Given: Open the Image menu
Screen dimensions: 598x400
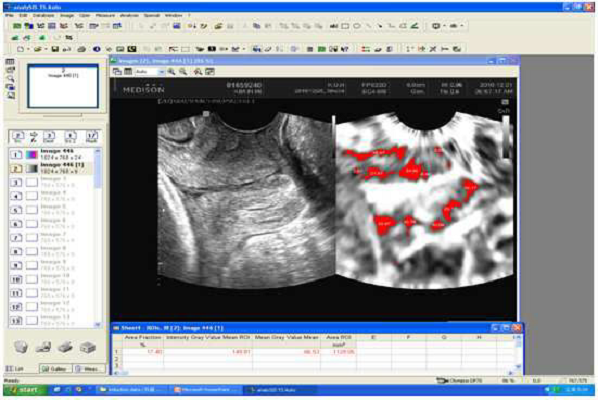Looking at the screenshot, I should pyautogui.click(x=67, y=16).
